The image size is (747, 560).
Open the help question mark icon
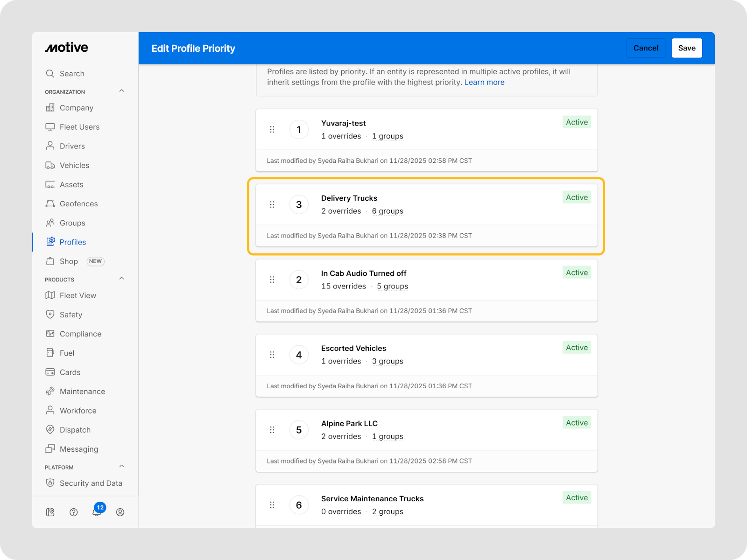pos(73,512)
